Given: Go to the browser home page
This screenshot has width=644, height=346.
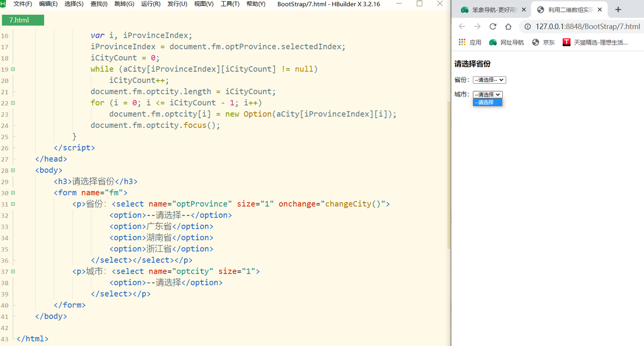Looking at the screenshot, I should click(x=508, y=26).
